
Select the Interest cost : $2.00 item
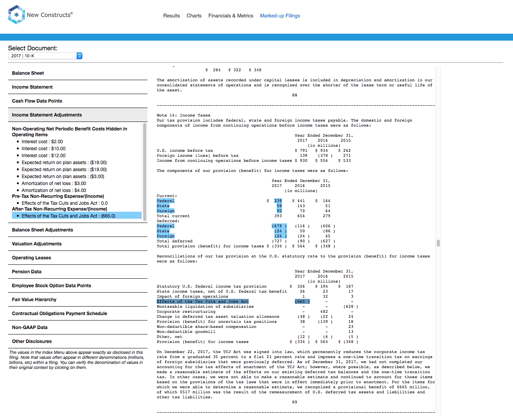click(42, 142)
